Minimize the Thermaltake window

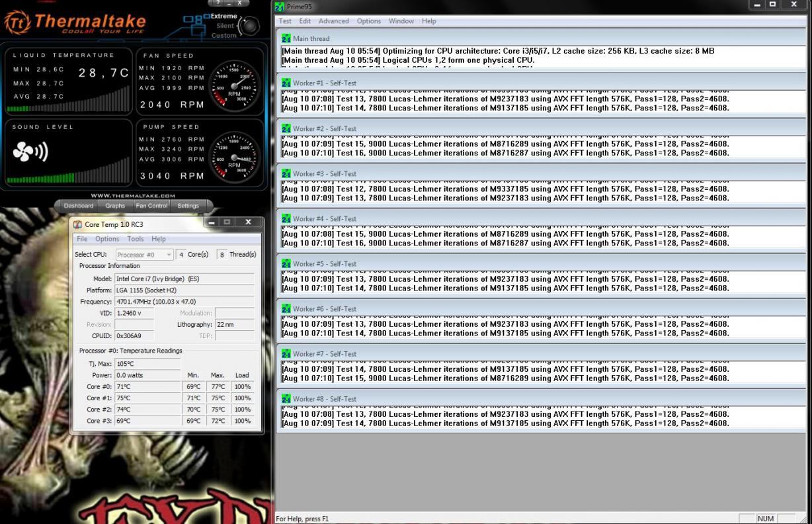coord(229,3)
